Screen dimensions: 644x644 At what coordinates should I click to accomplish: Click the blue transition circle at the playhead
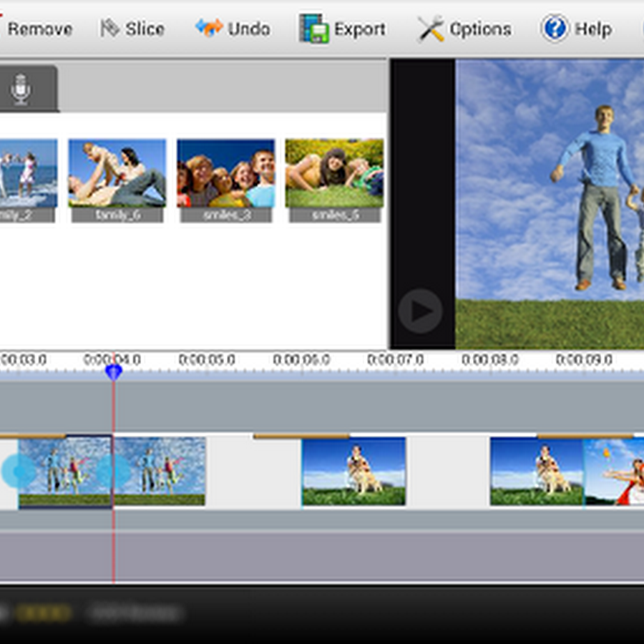[113, 472]
